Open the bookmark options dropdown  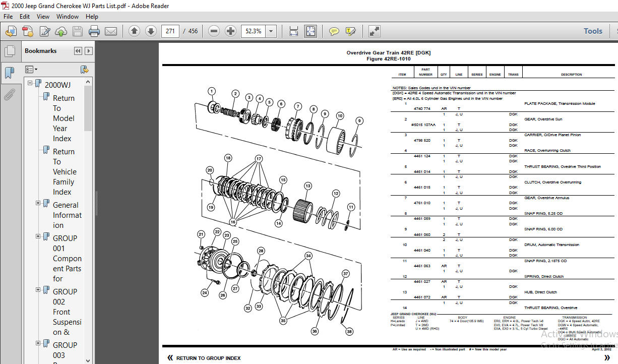pos(32,69)
